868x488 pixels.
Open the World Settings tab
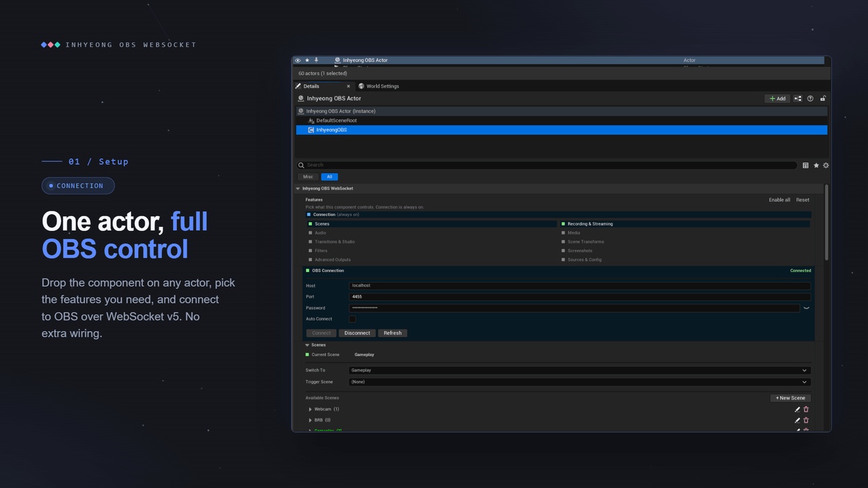click(378, 86)
